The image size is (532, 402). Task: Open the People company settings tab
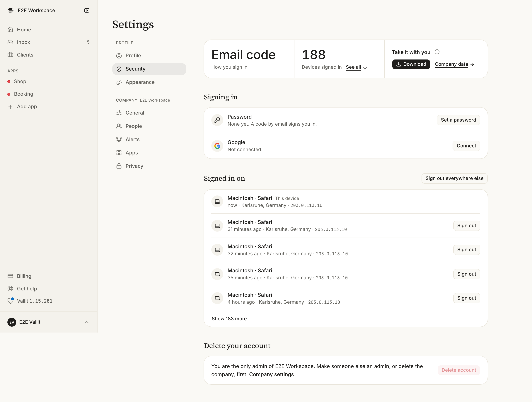[149, 126]
